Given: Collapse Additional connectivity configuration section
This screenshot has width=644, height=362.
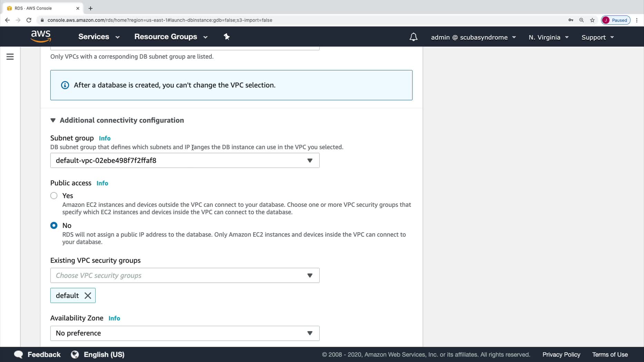Looking at the screenshot, I should (53, 120).
